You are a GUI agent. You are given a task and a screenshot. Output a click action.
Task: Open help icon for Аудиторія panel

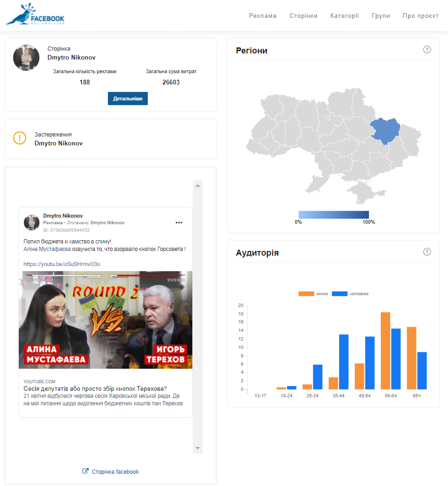pos(427,252)
